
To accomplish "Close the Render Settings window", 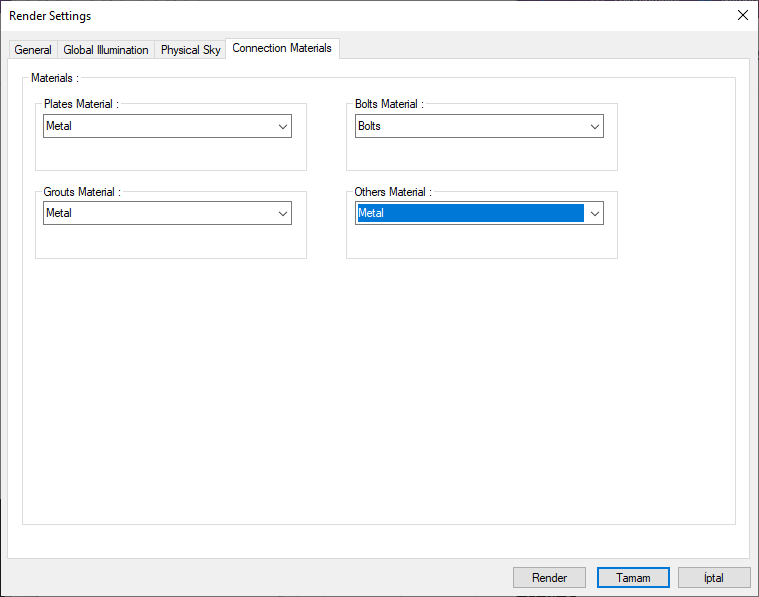I will pyautogui.click(x=742, y=15).
